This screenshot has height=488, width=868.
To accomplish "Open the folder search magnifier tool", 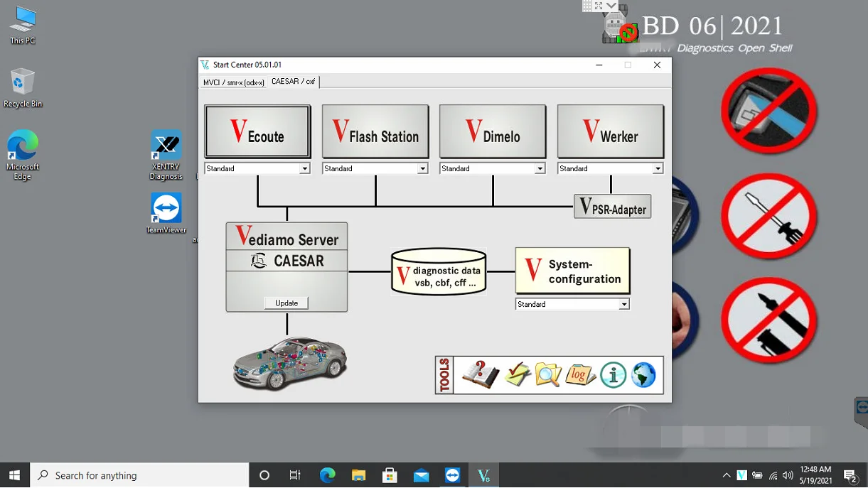I will pyautogui.click(x=548, y=374).
